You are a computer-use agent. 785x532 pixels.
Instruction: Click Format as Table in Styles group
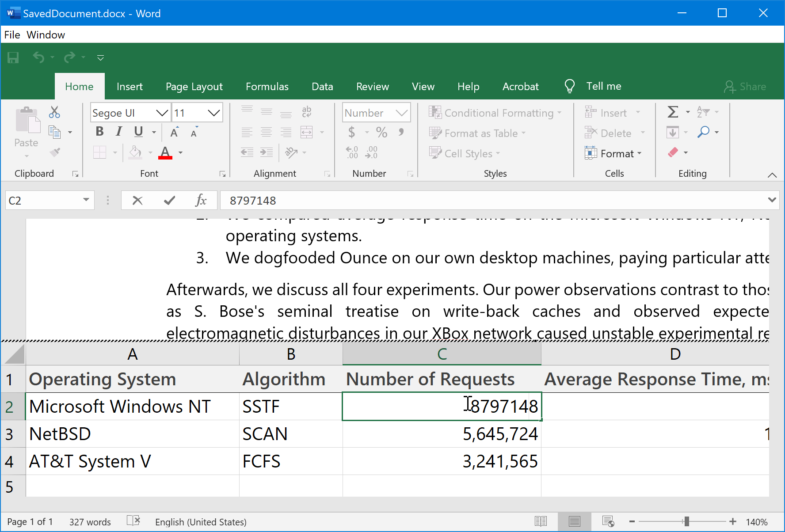point(477,133)
